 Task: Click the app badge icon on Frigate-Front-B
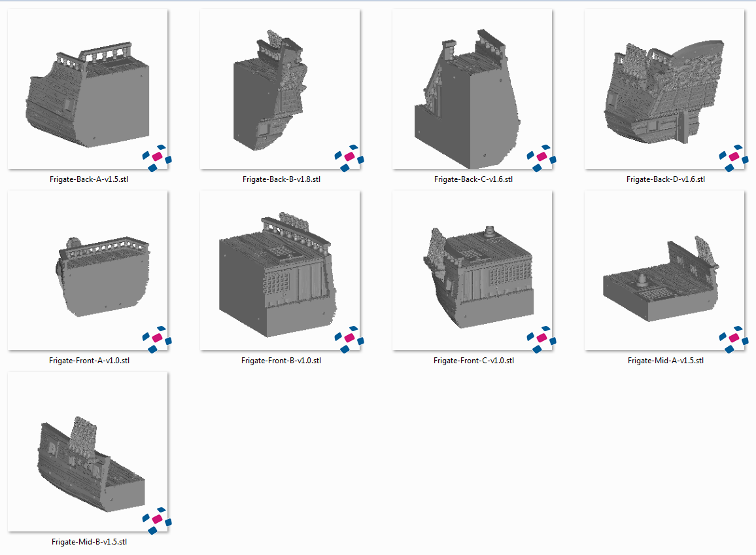point(349,339)
